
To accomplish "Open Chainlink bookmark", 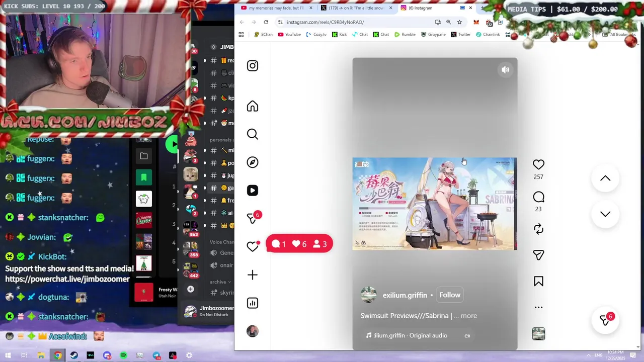I will (x=488, y=35).
